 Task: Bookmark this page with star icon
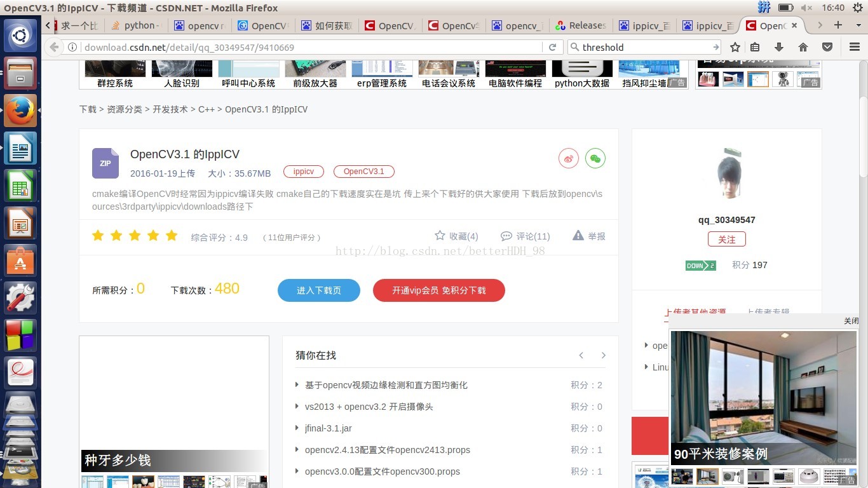(735, 47)
